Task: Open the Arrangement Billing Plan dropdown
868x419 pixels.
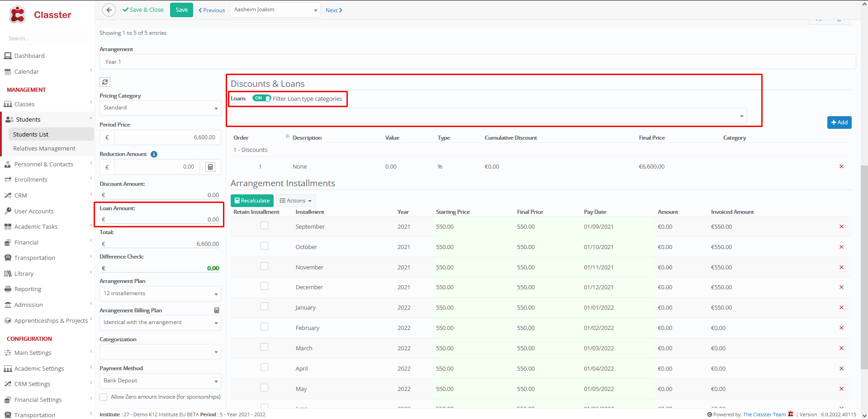Action: pos(160,323)
